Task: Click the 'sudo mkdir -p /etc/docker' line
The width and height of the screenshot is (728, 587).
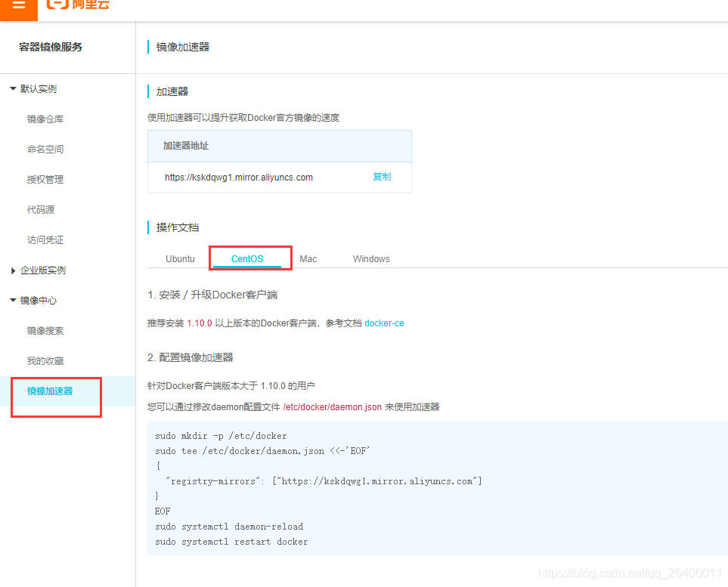Action: tap(221, 436)
